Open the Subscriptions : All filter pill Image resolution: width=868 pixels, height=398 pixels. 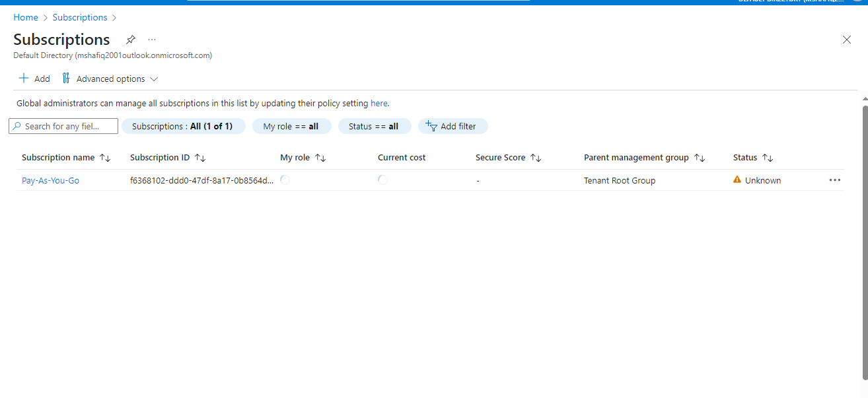[x=183, y=126]
